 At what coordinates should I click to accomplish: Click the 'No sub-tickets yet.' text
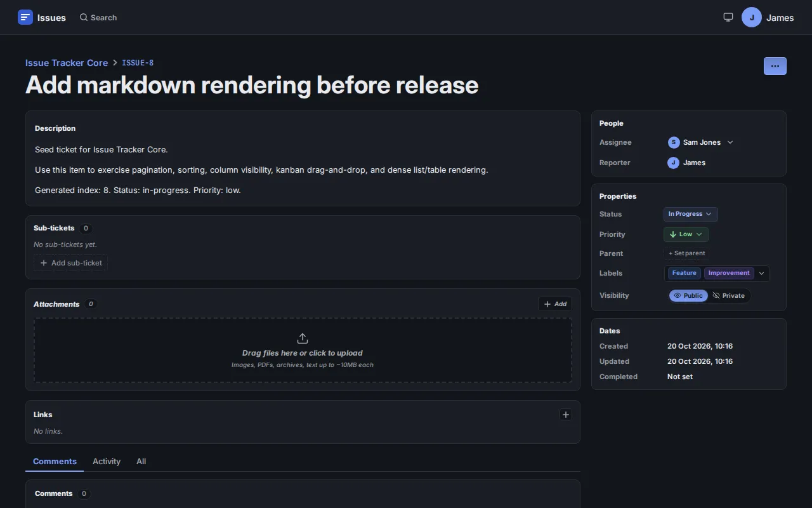(x=65, y=244)
